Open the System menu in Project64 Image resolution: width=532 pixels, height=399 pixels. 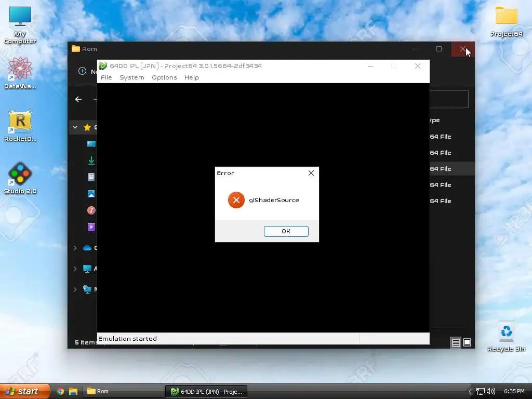point(131,77)
